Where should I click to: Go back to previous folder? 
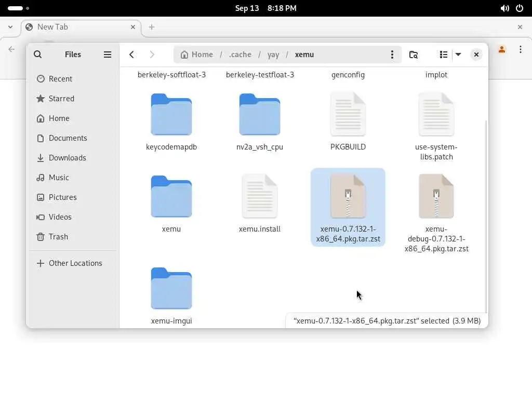[x=131, y=55]
